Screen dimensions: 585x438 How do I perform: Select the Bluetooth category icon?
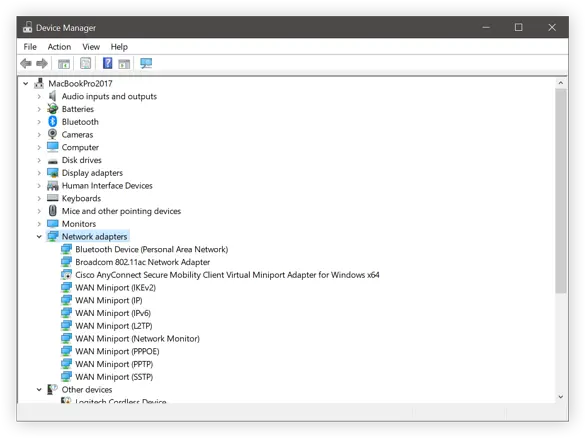click(x=53, y=122)
